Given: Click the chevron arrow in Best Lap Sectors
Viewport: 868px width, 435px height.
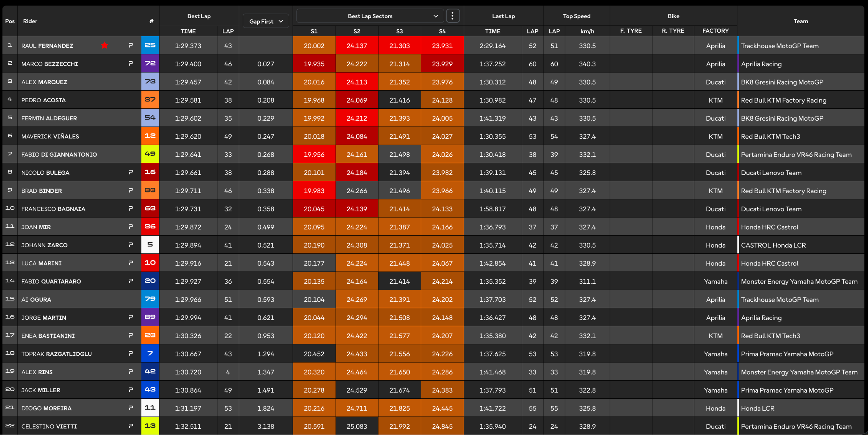Looking at the screenshot, I should [x=435, y=16].
